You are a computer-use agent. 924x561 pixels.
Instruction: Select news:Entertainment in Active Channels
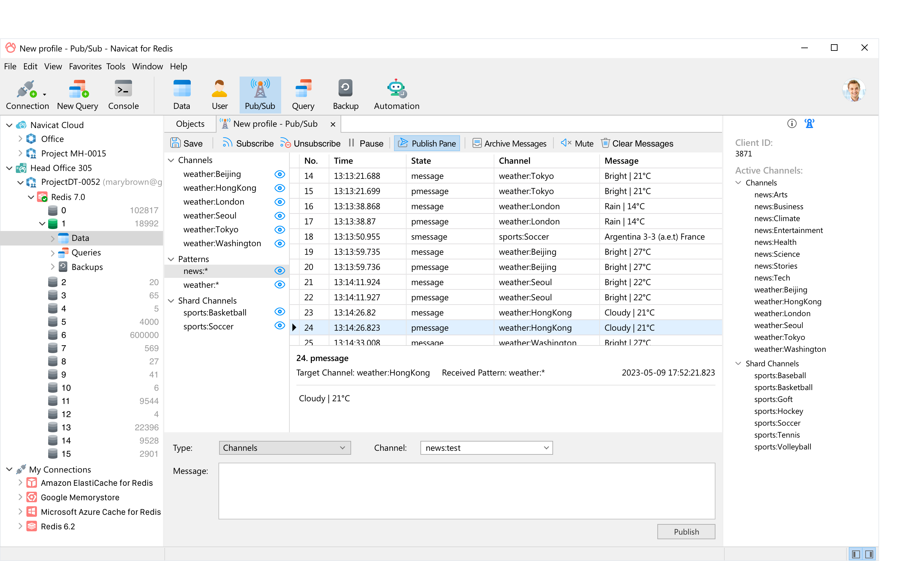tap(788, 230)
